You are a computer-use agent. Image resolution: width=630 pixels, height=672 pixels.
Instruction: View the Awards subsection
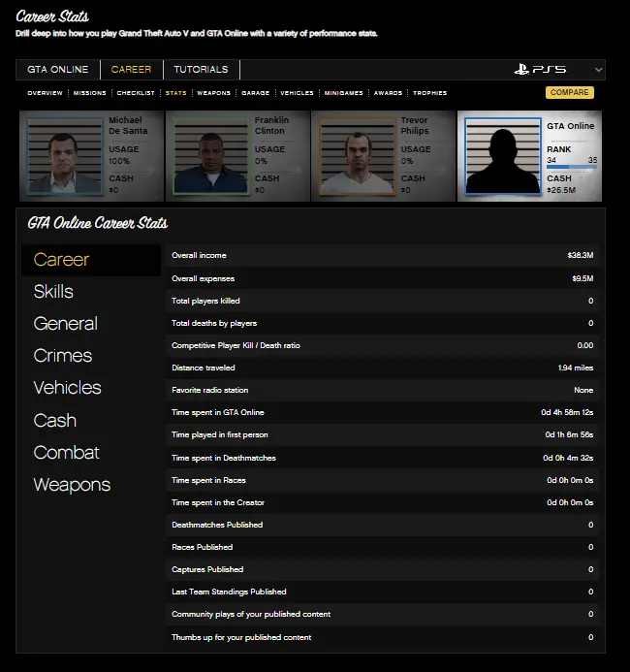[x=388, y=93]
